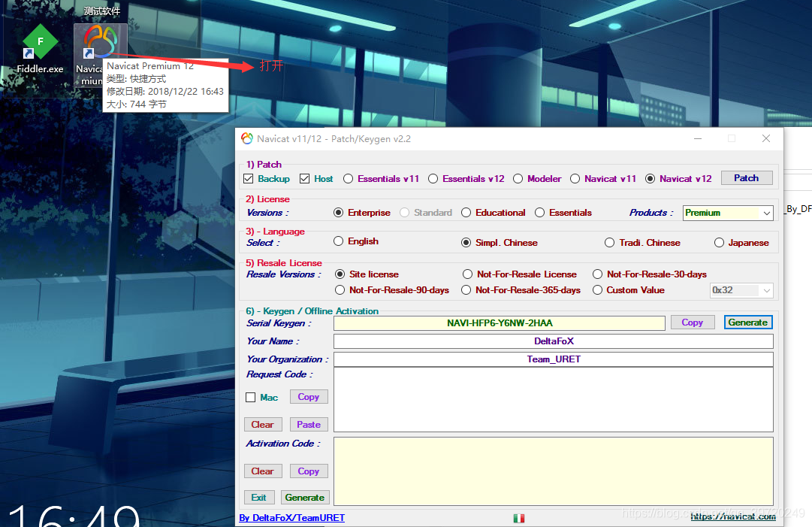Click the Patch button
The height and width of the screenshot is (527, 812).
(746, 177)
